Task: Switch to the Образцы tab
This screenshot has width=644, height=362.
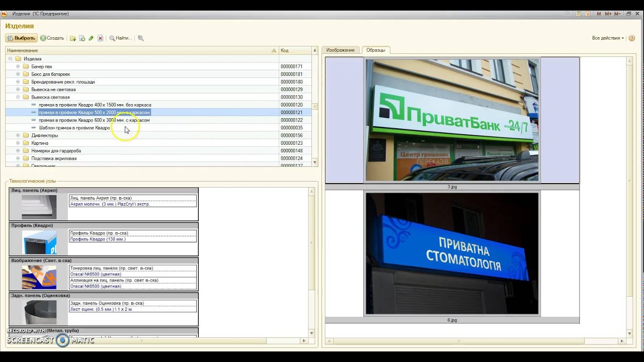Action: click(x=375, y=50)
